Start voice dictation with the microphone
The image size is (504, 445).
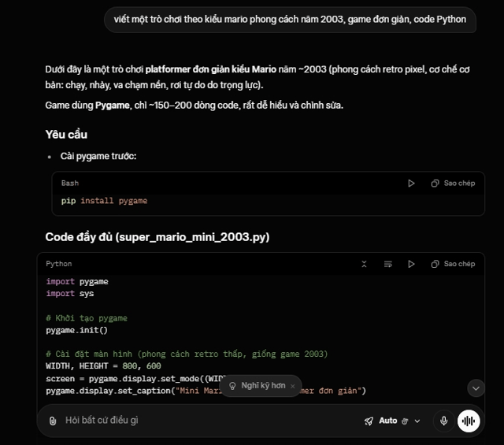click(444, 421)
